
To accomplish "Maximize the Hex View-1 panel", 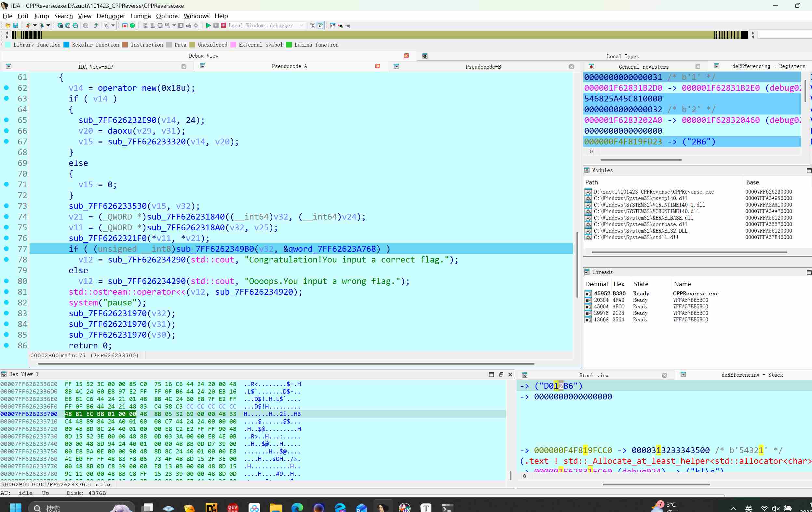I will click(491, 374).
